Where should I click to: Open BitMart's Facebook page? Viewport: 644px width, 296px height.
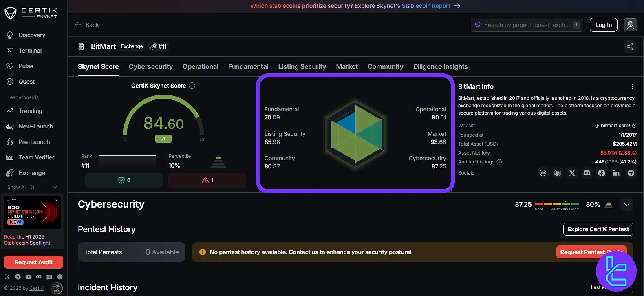point(602,173)
